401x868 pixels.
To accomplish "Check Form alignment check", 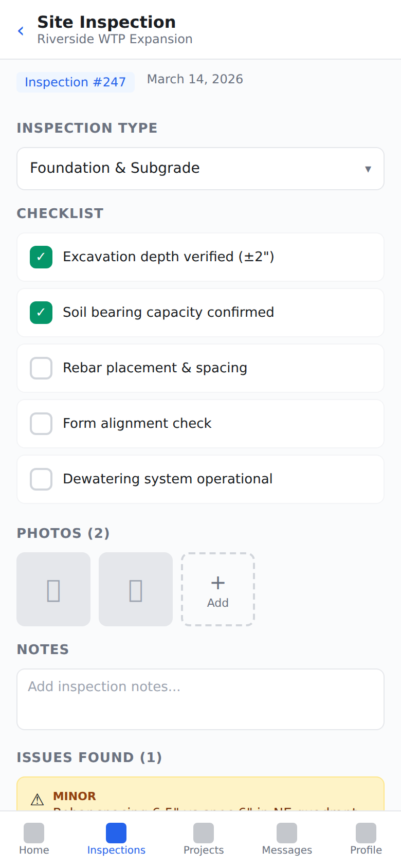I will pos(41,424).
